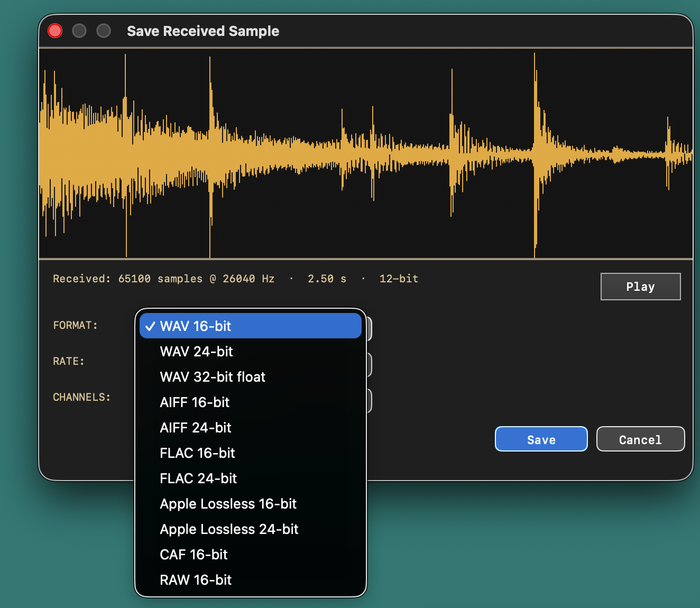
Task: Click the CHANNELS: label
Action: (x=81, y=397)
